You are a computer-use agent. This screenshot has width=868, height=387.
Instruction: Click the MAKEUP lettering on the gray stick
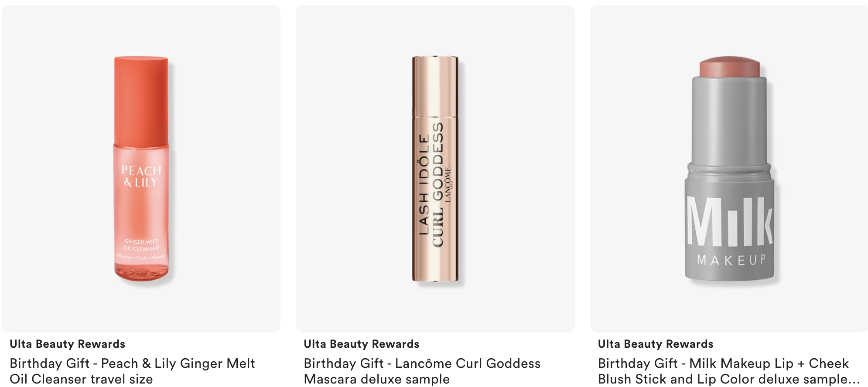coord(731,260)
